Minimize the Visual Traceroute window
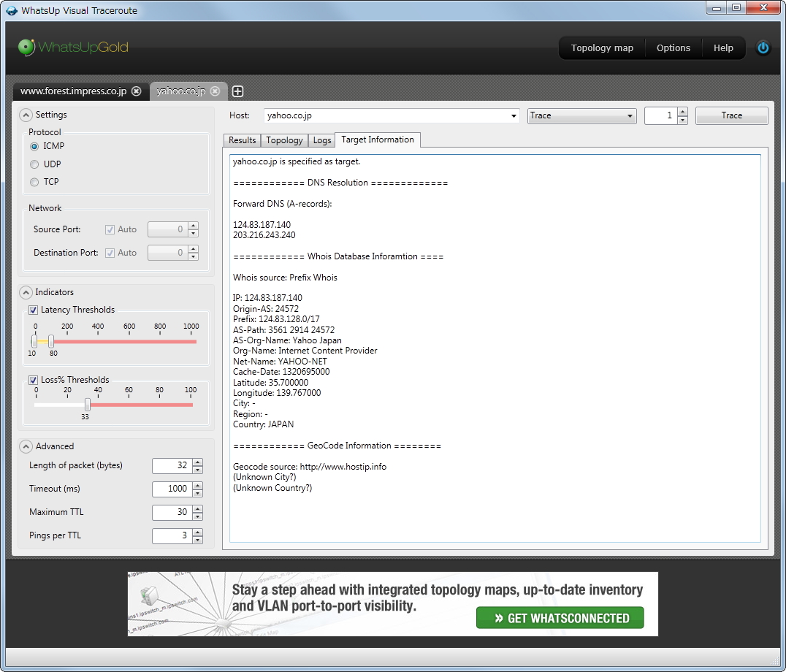 tap(717, 7)
